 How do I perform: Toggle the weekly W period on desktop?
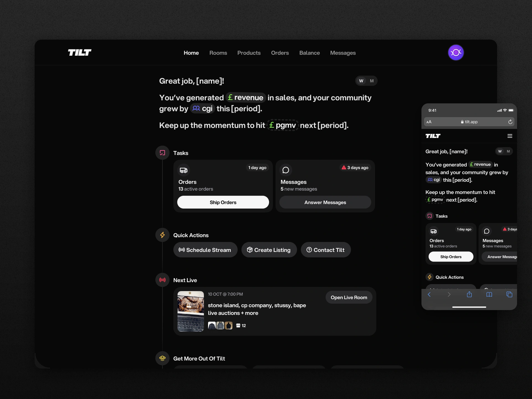361,81
